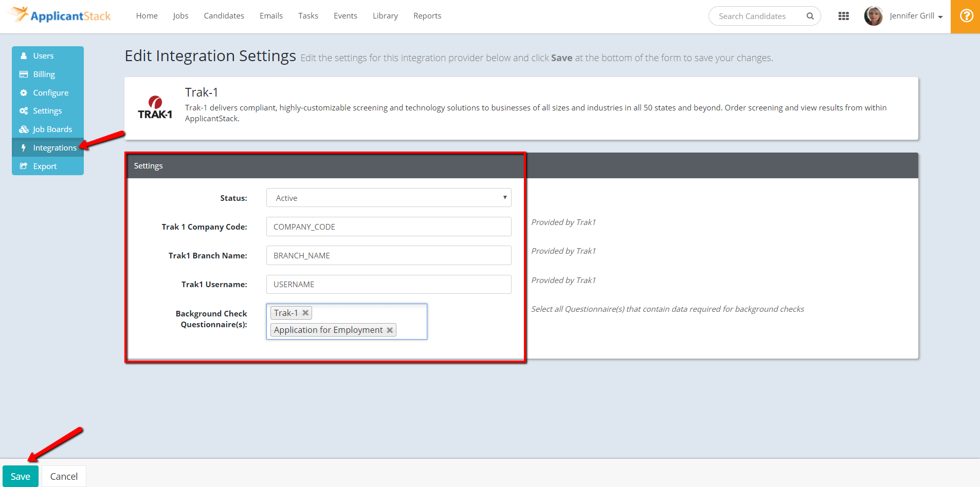The height and width of the screenshot is (487, 980).
Task: Click the Save button
Action: point(21,476)
